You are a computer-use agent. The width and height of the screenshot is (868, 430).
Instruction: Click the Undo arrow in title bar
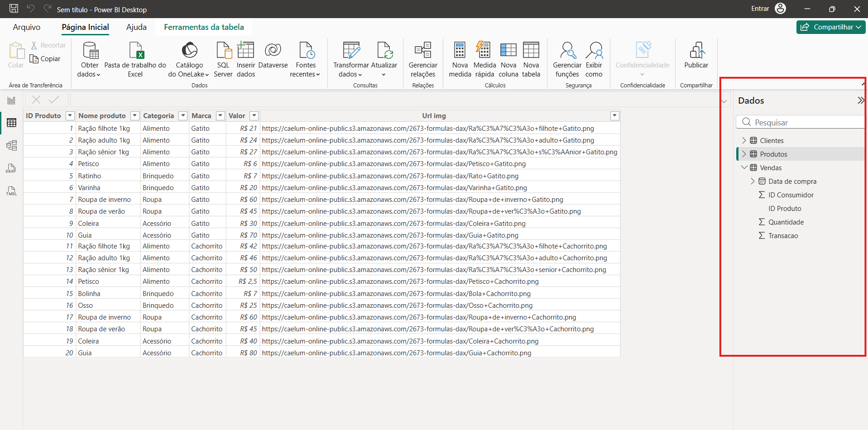(31, 9)
